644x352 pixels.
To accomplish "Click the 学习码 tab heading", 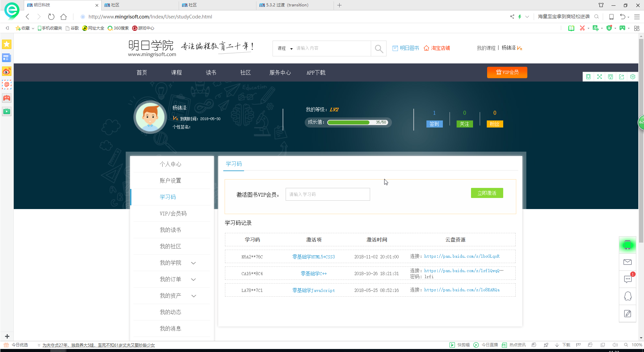I will pos(234,164).
